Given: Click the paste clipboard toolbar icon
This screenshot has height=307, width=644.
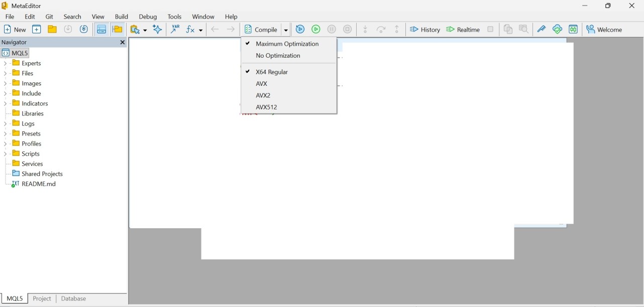Looking at the screenshot, I should coord(135,30).
